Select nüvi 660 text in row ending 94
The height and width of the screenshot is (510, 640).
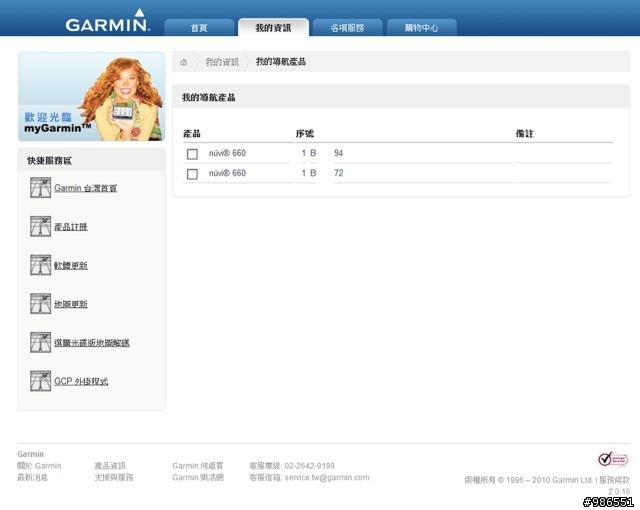click(x=227, y=153)
